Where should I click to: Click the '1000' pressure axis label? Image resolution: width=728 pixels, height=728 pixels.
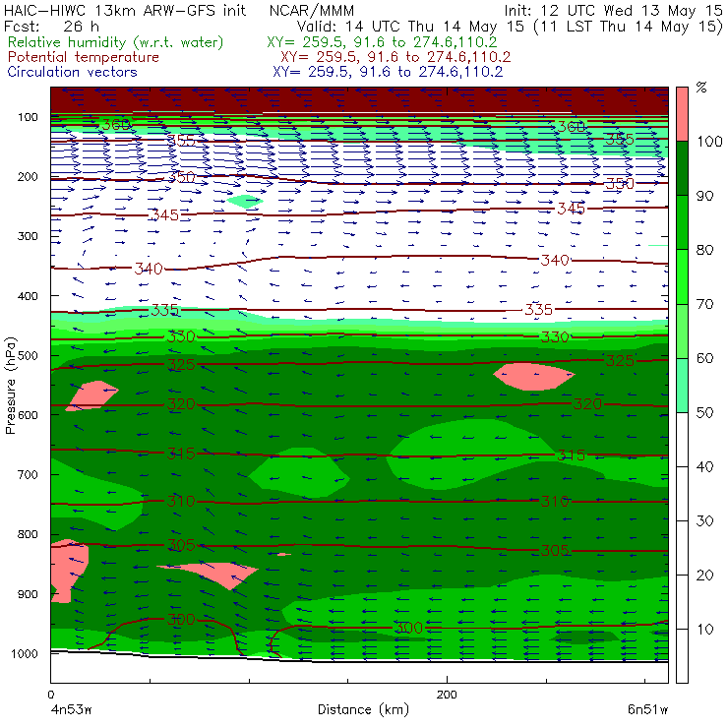25,653
